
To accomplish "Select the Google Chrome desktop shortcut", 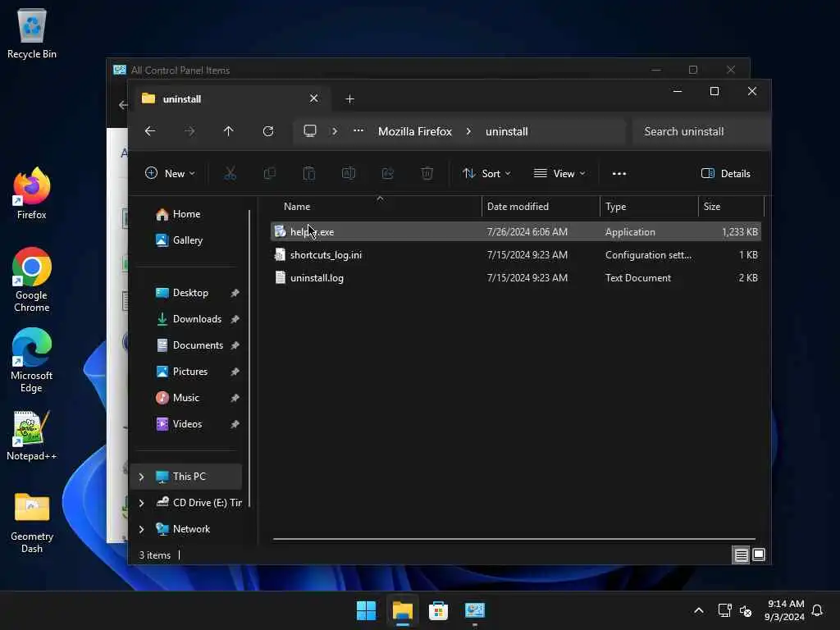I will [x=32, y=280].
